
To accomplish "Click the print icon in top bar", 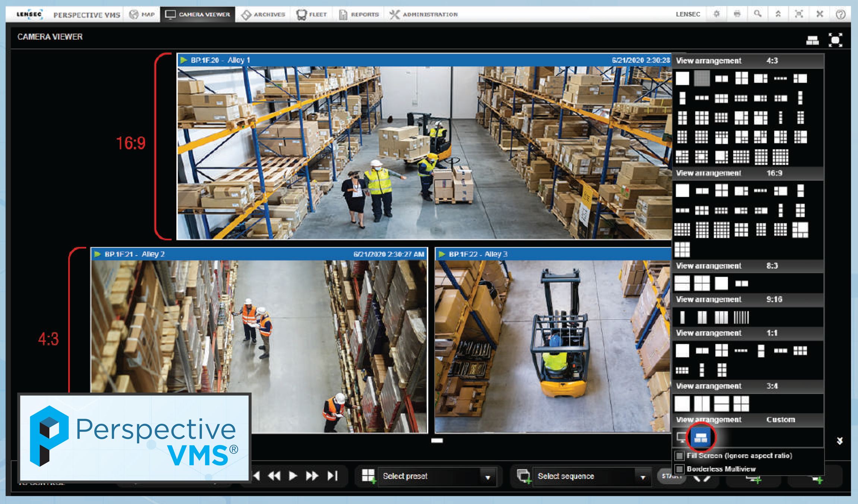I will click(x=737, y=14).
